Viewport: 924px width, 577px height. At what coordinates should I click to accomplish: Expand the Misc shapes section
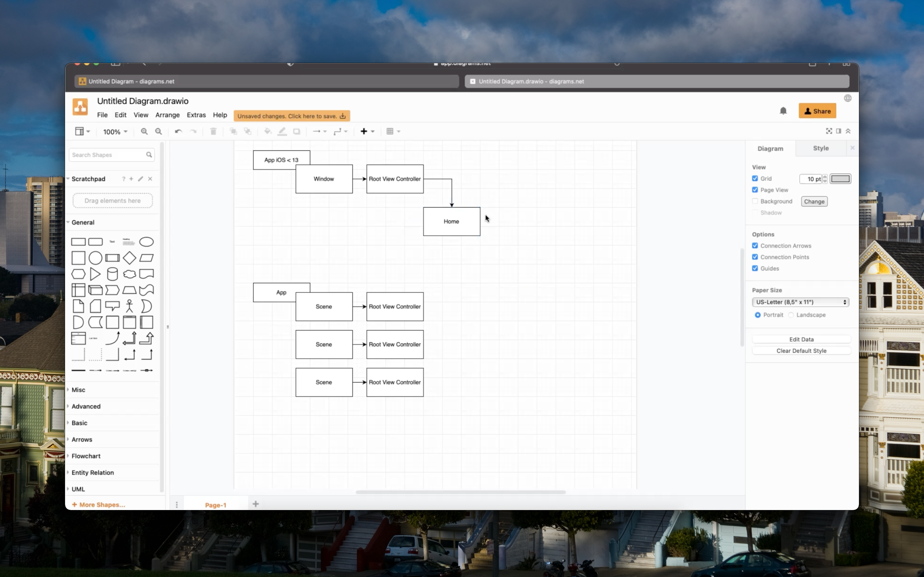coord(78,390)
